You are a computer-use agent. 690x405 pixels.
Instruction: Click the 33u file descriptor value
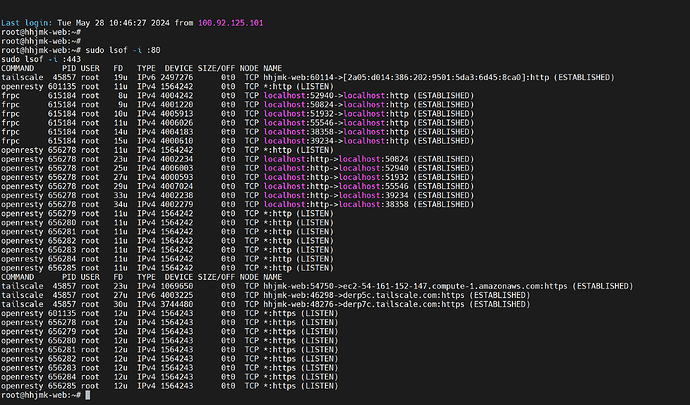[121, 195]
